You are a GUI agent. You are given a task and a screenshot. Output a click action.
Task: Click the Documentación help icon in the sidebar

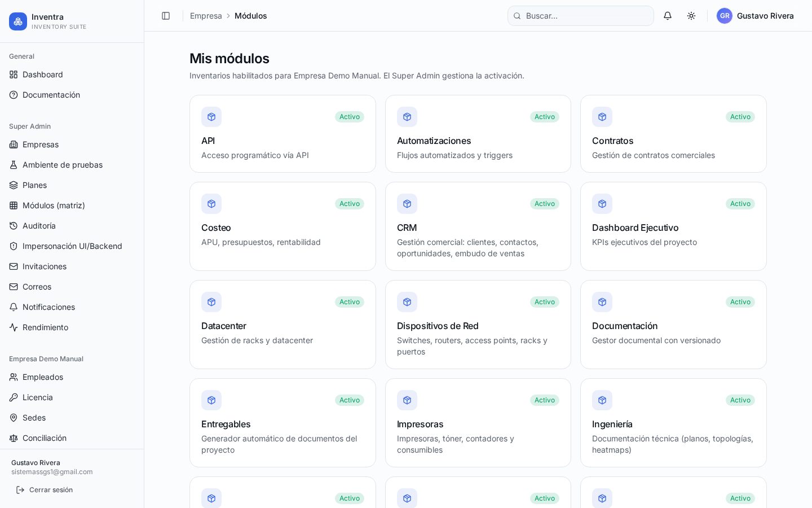tap(14, 95)
